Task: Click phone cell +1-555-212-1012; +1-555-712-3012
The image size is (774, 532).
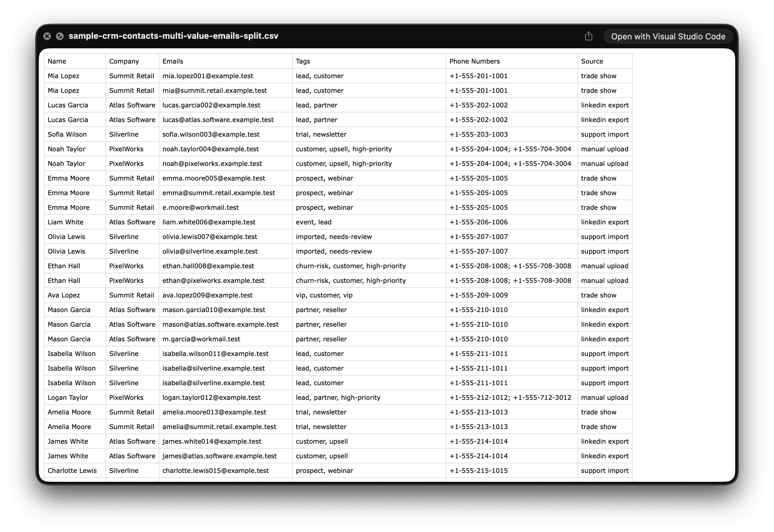Action: tap(512, 398)
